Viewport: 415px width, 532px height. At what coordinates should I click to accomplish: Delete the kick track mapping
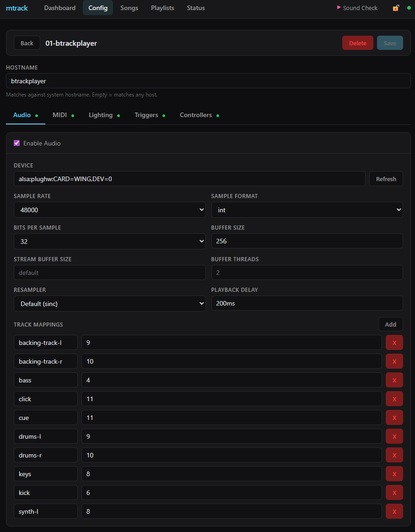tap(394, 492)
